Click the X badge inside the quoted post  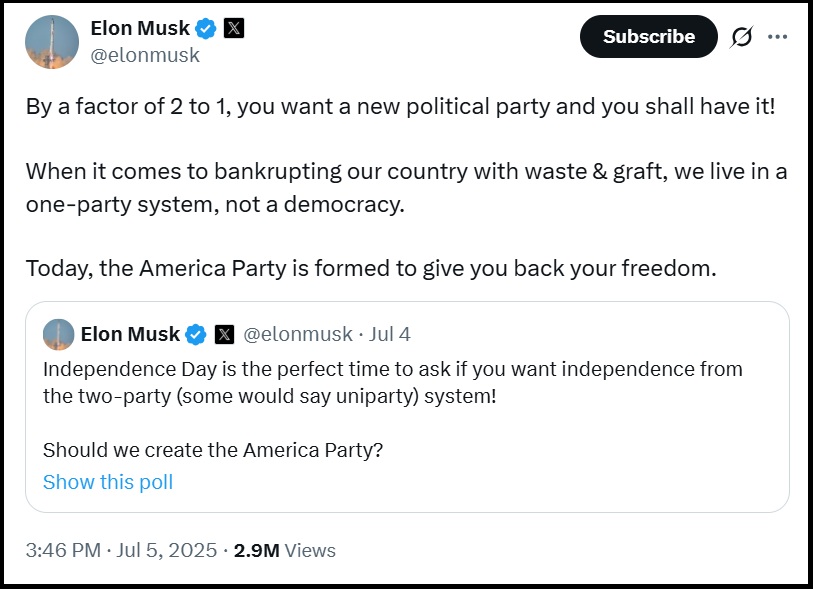(x=224, y=334)
